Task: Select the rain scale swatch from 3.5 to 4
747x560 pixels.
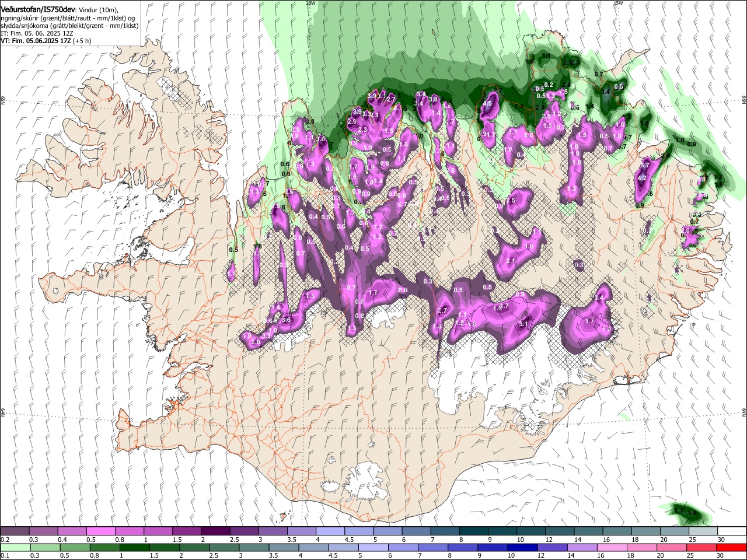Action: point(285,547)
